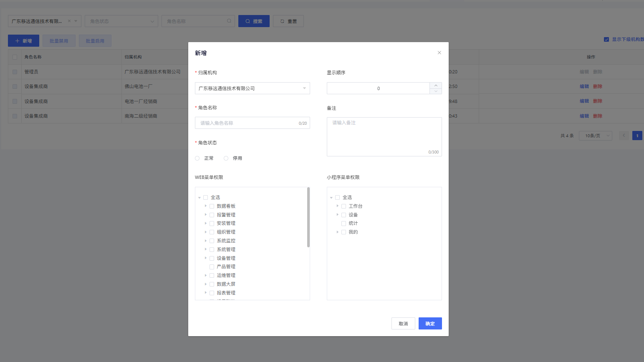The width and height of the screenshot is (644, 362).
Task: Select the 停用 radio button
Action: tap(226, 158)
